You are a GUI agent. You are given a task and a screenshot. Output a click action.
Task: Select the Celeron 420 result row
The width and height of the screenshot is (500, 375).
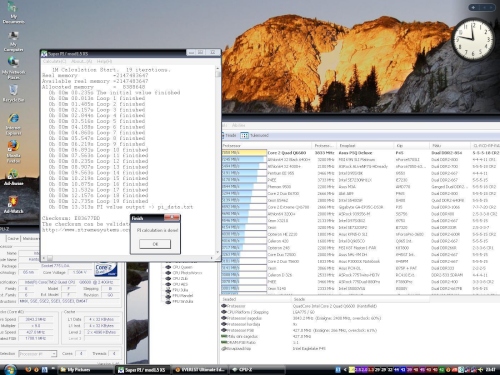pyautogui.click(x=361, y=241)
